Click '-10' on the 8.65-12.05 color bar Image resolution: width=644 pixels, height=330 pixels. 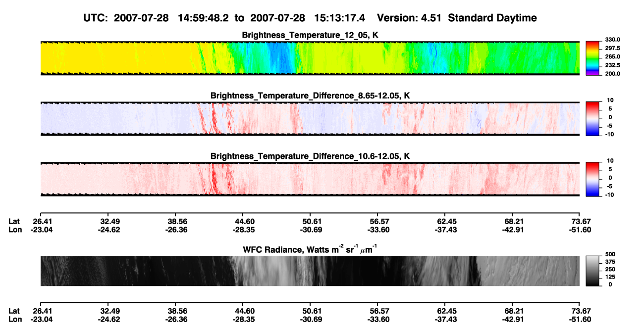(x=609, y=134)
